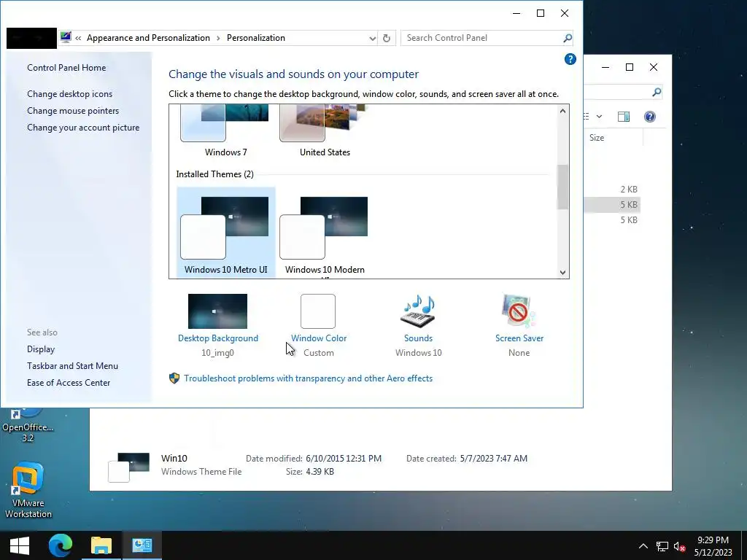Open Ease of Access Center link
Viewport: 747px width, 560px height.
[x=69, y=382]
